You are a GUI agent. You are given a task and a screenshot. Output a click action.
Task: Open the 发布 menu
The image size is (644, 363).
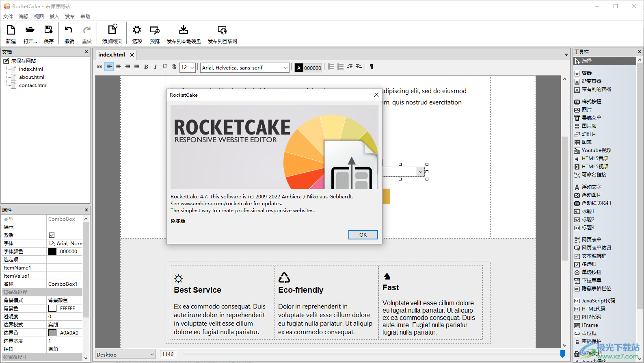coord(70,17)
